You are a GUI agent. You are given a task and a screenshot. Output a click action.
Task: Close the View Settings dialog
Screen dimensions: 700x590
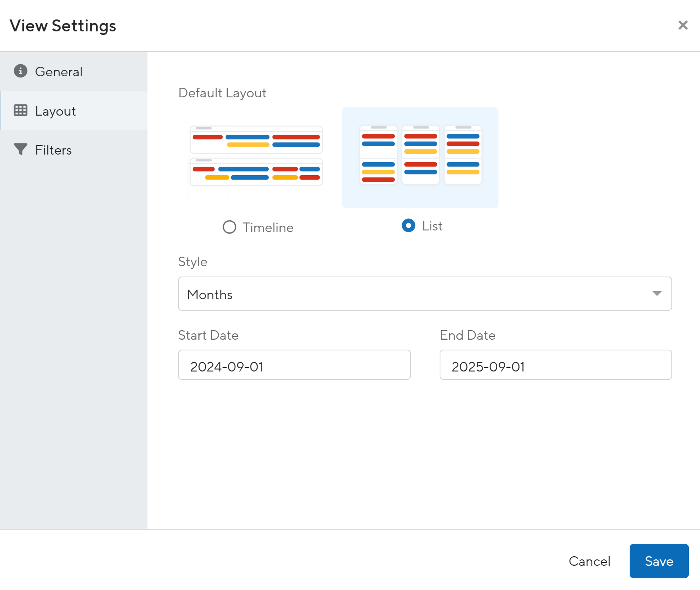tap(683, 25)
